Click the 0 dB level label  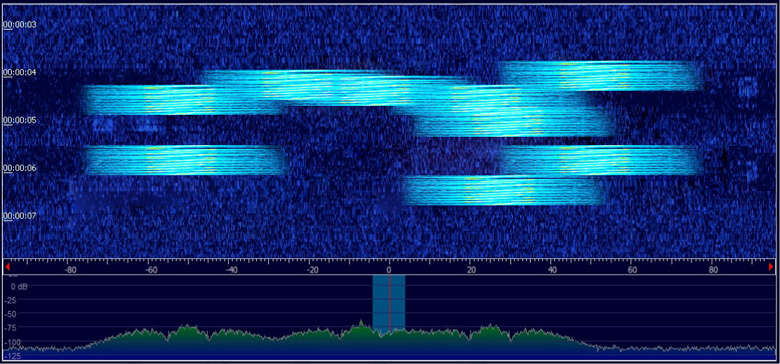(19, 287)
